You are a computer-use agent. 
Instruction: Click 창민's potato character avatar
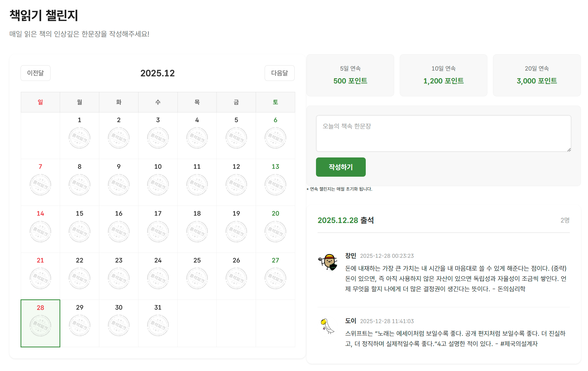[328, 262]
